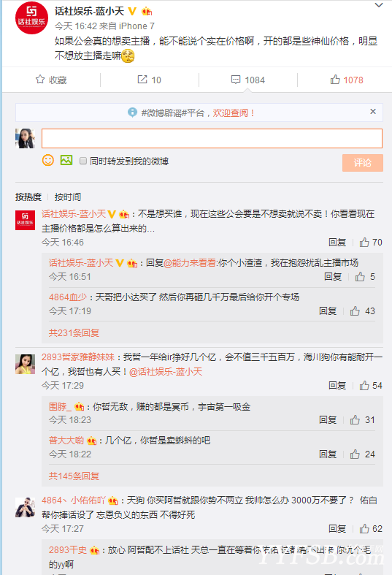Open the 欢迎查阅 link in the banner
The width and height of the screenshot is (392, 575).
234,113
